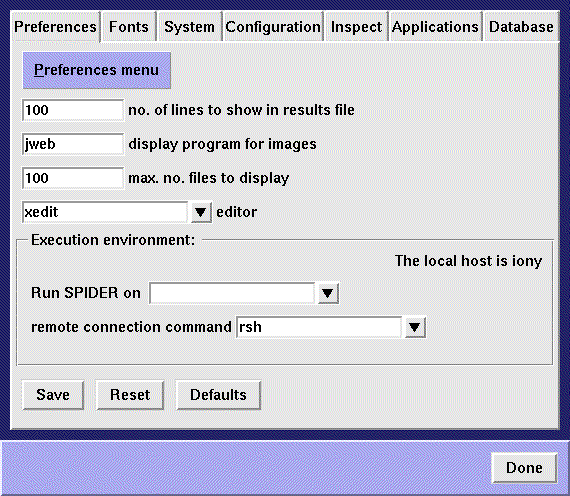Open the Preferences menu button

tap(97, 70)
